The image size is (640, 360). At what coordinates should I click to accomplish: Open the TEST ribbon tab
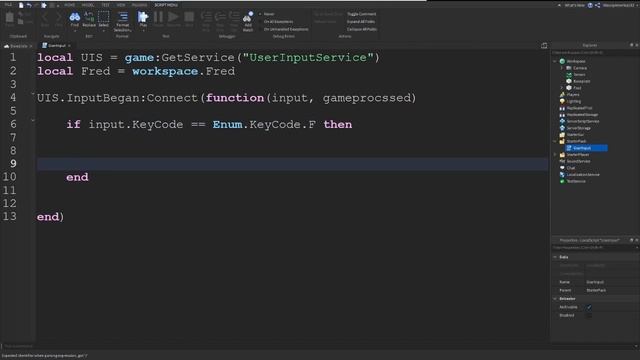pyautogui.click(x=106, y=5)
